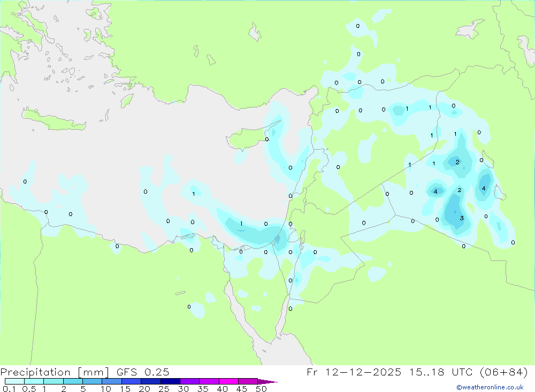Click the legend scale label '0.5'
This screenshot has width=535, height=392.
[x=29, y=389]
